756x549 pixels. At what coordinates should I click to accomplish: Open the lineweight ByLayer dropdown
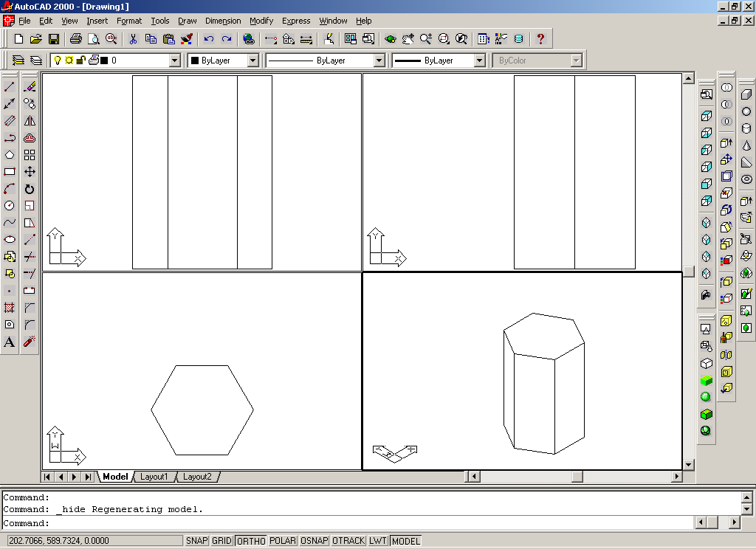[479, 61]
